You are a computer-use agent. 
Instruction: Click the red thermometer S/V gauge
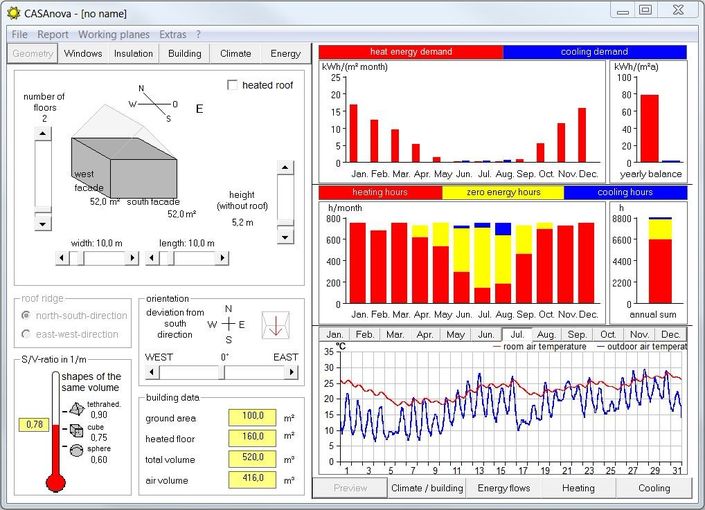(x=56, y=432)
